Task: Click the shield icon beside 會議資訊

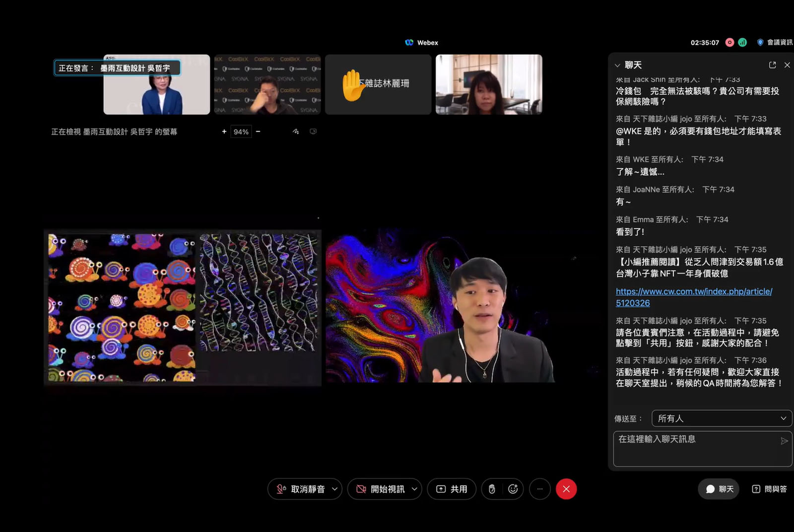Action: [760, 43]
